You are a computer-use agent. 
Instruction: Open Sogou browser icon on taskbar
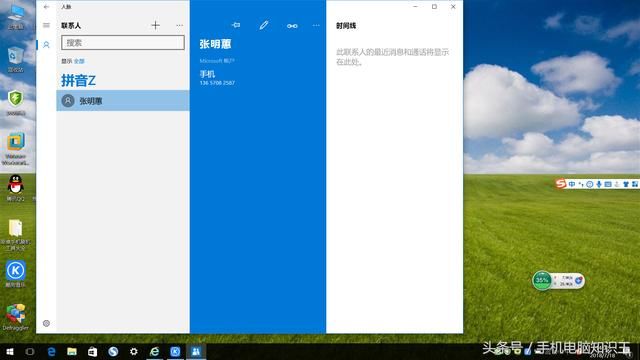(x=113, y=351)
